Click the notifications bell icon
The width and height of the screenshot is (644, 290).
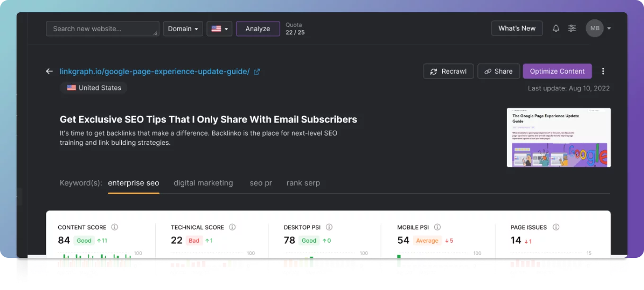556,28
